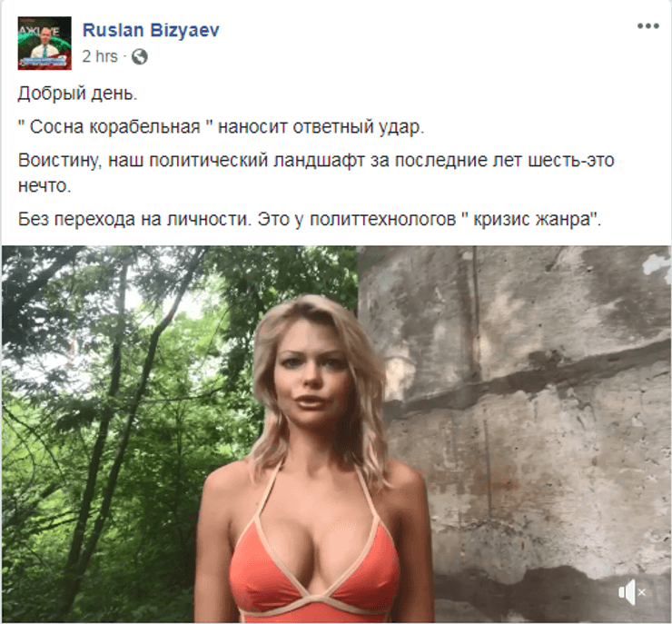The width and height of the screenshot is (672, 624).
Task: Unmute the video with the speaker icon
Action: click(x=627, y=592)
